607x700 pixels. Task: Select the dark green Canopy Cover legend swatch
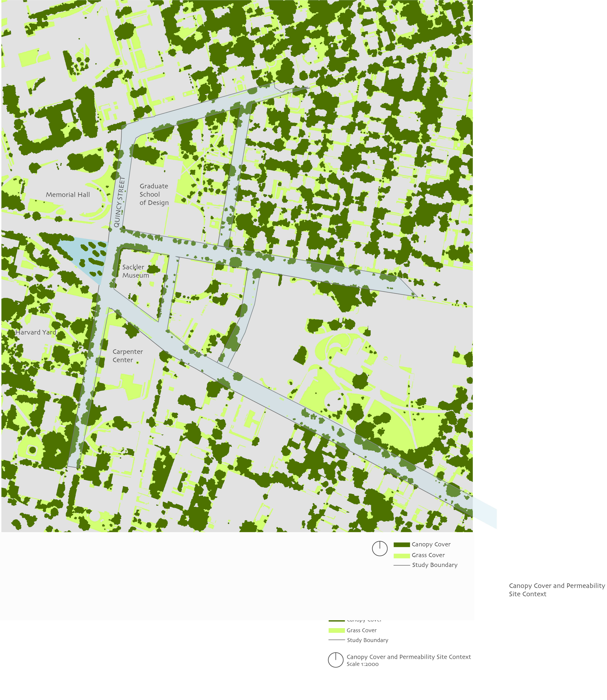[402, 545]
